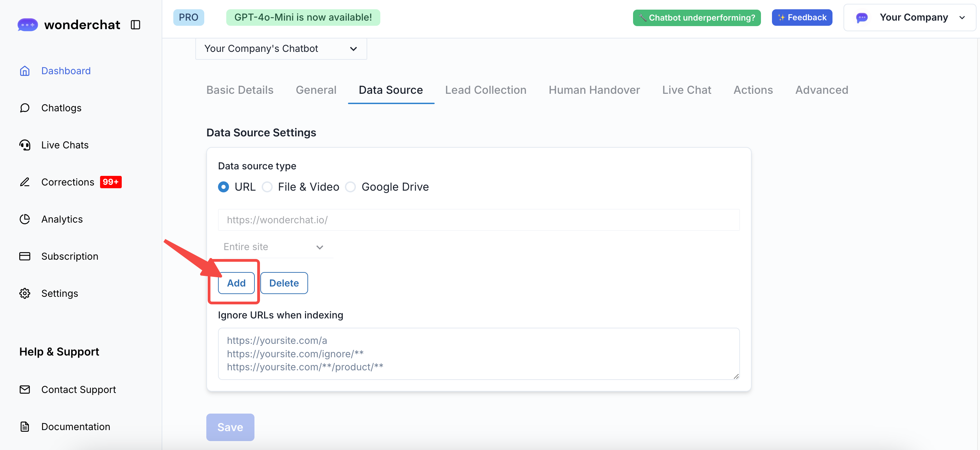Click the sidebar collapse panel icon
Screen dimensions: 980x450
135,25
